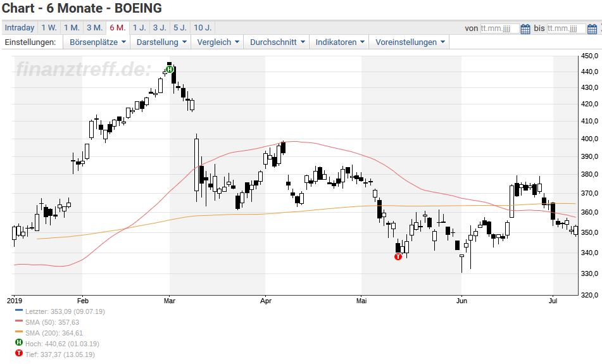Click the 'Chart - 6 Monate - BOEING' heading
This screenshot has width=602, height=364.
coord(82,8)
